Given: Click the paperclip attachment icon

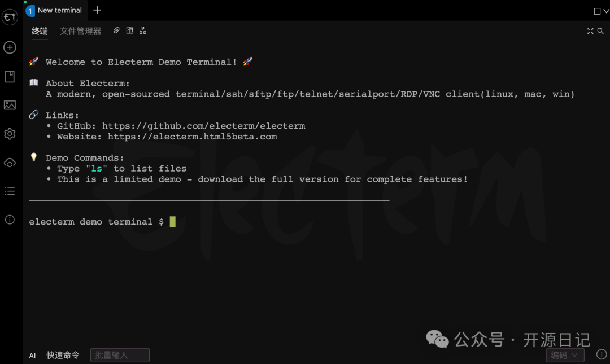Looking at the screenshot, I should point(116,30).
